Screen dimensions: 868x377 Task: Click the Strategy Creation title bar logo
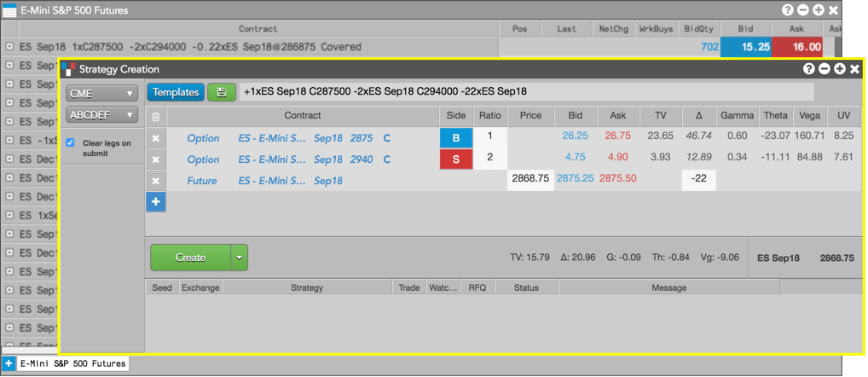pyautogui.click(x=68, y=68)
